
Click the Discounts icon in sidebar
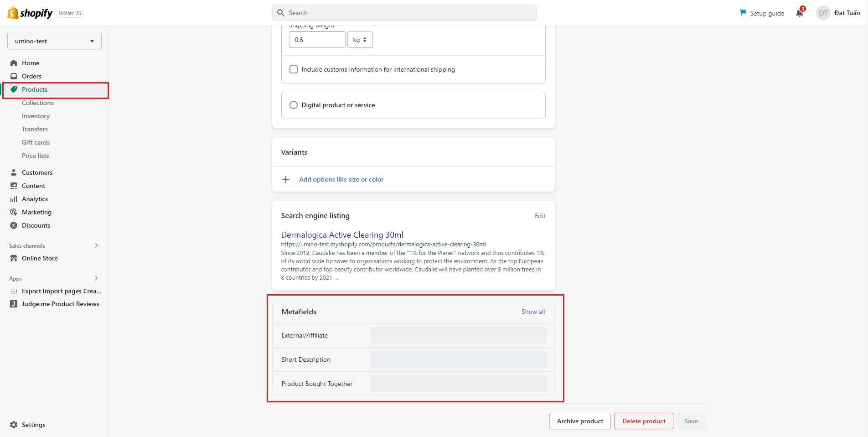(14, 225)
